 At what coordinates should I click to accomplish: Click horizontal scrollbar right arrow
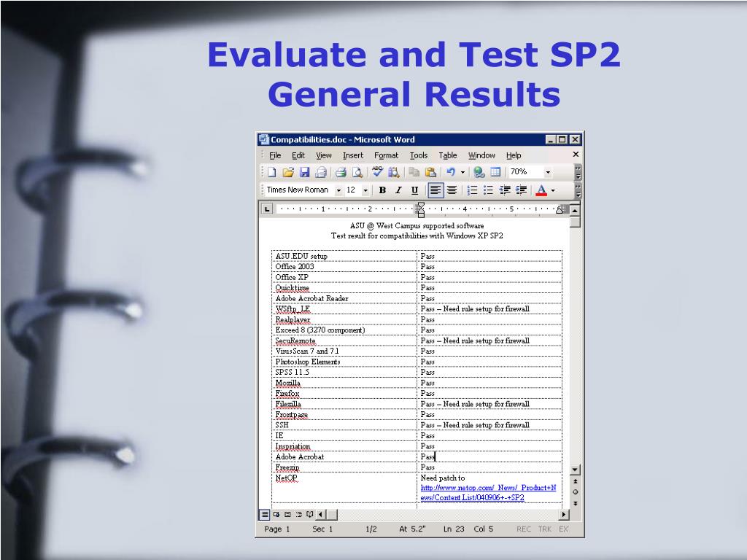pyautogui.click(x=564, y=514)
